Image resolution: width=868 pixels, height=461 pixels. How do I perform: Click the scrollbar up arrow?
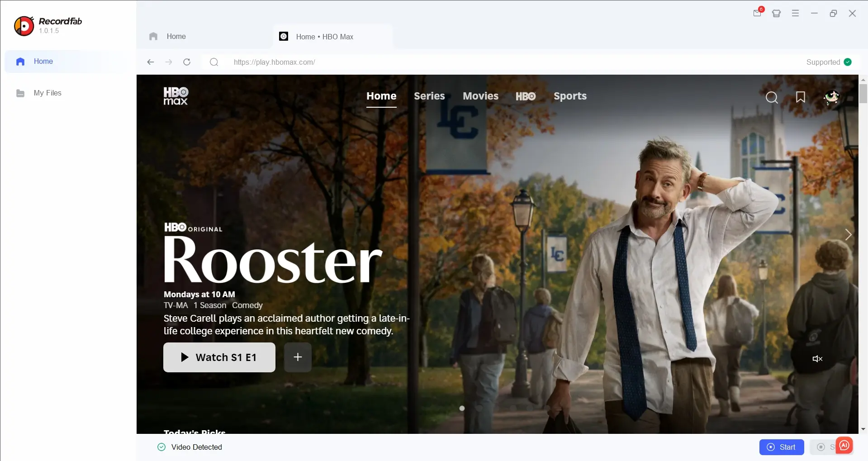pos(863,80)
